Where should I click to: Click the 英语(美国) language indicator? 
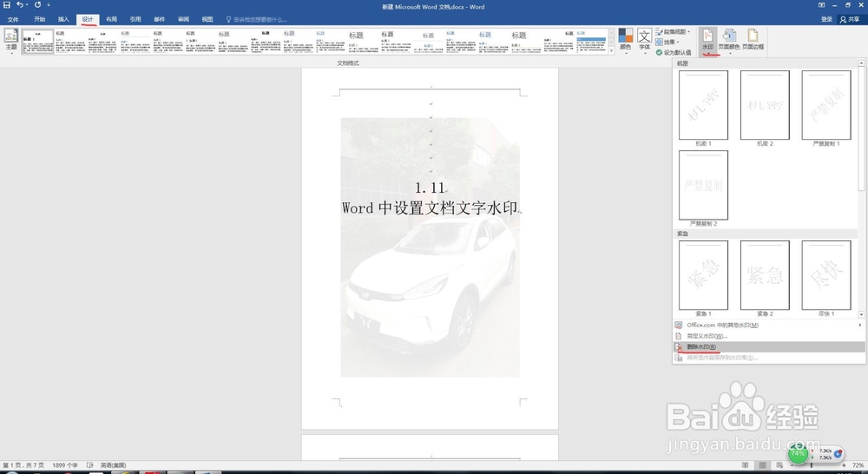[x=114, y=465]
